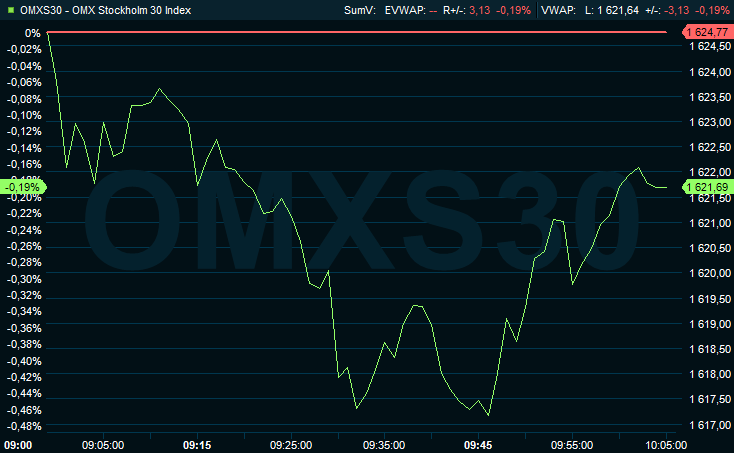
Task: Click the 09:25:00 time axis label
Action: pyautogui.click(x=291, y=445)
